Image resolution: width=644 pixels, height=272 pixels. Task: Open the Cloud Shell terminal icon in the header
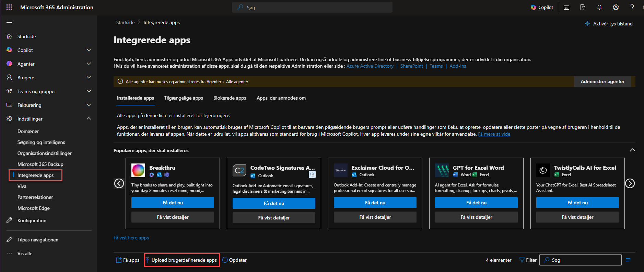pyautogui.click(x=566, y=7)
